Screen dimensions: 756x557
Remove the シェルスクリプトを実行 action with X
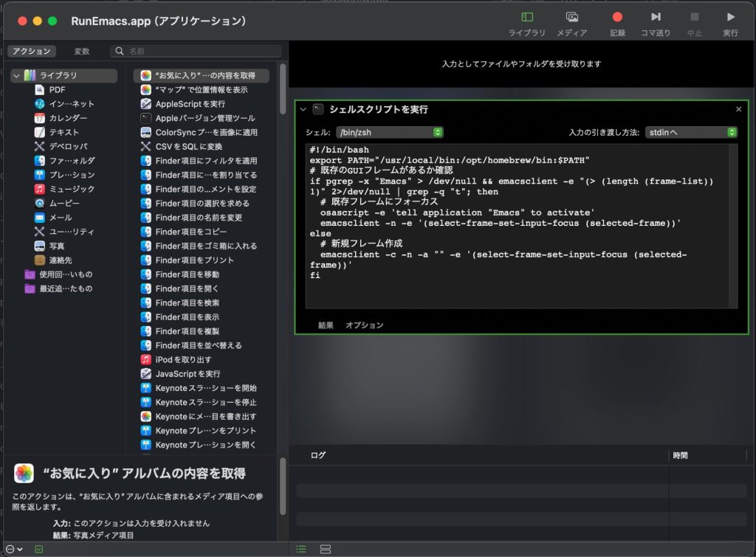click(x=738, y=109)
